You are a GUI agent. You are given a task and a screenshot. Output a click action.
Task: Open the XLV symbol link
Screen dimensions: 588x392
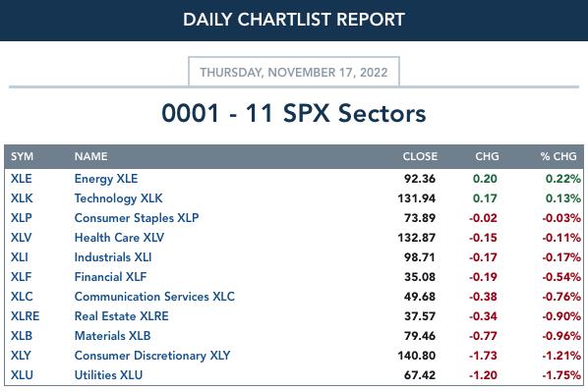tap(22, 238)
